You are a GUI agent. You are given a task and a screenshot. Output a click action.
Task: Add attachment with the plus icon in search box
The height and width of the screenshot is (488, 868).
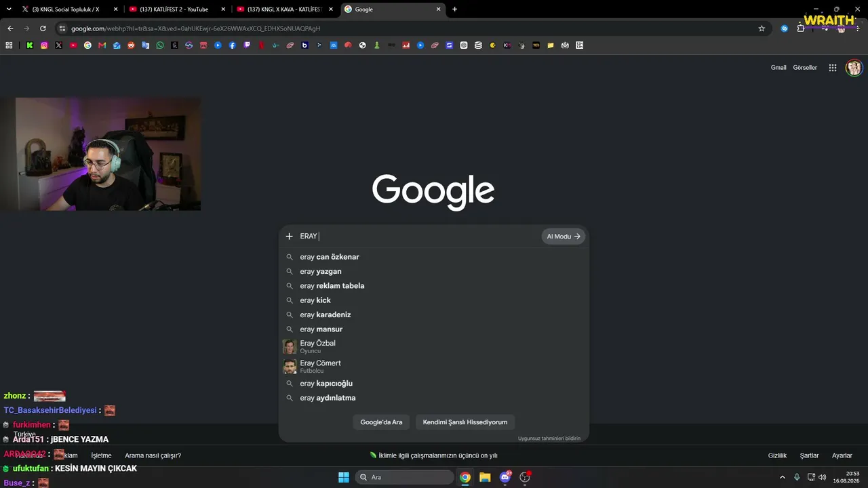point(289,237)
